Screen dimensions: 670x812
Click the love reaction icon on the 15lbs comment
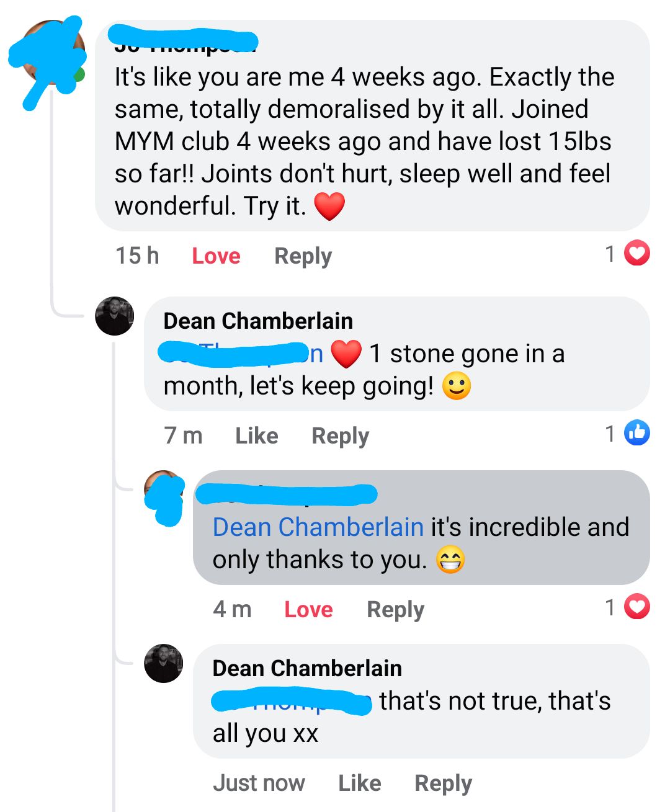[636, 253]
